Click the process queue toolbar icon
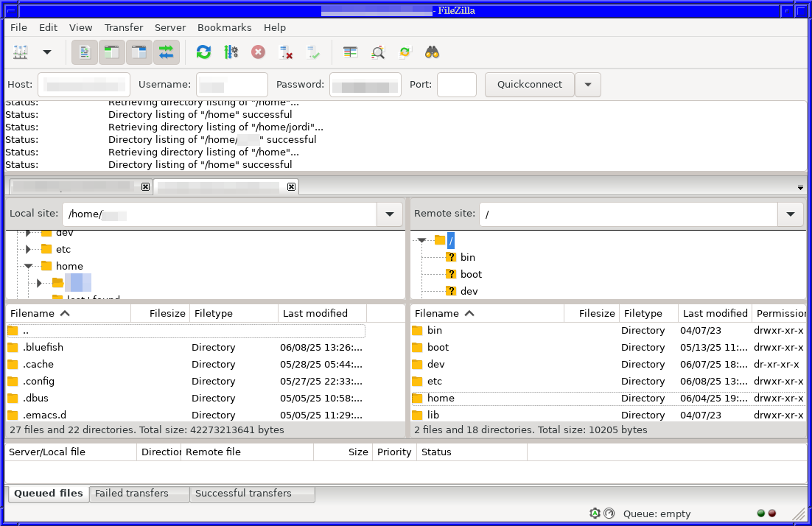Screen dimensions: 812x526 pos(231,52)
